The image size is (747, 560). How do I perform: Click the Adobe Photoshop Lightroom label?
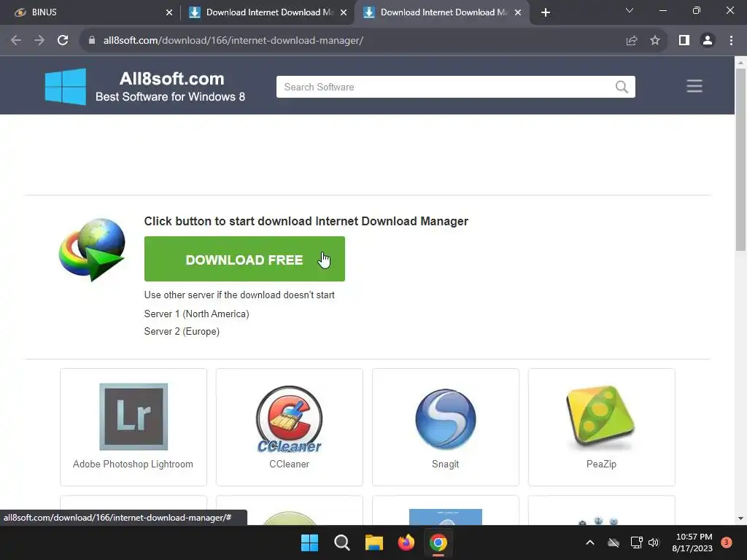click(133, 464)
